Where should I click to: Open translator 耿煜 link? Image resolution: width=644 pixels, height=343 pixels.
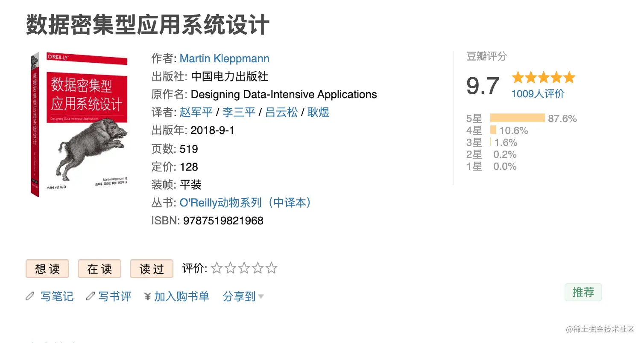[x=319, y=112]
